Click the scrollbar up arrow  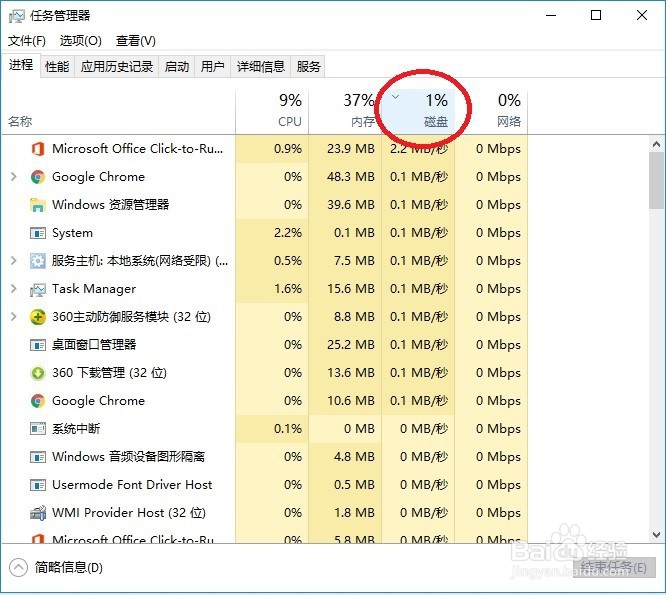pos(657,144)
